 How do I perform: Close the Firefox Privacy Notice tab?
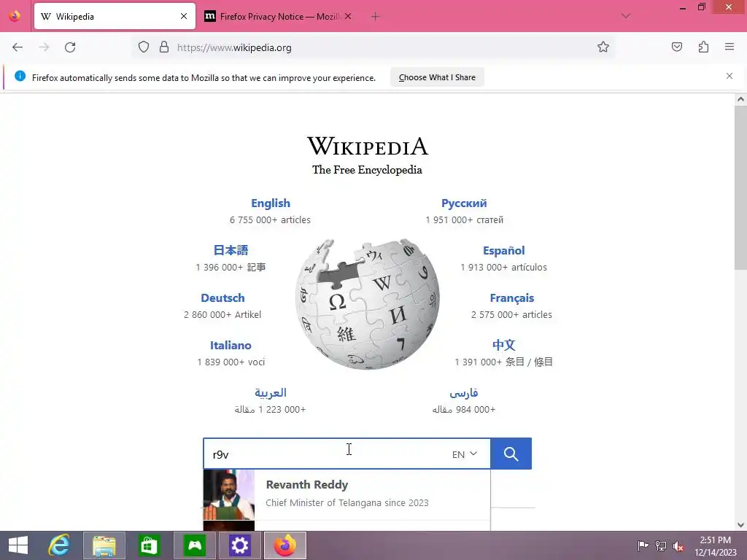[348, 16]
